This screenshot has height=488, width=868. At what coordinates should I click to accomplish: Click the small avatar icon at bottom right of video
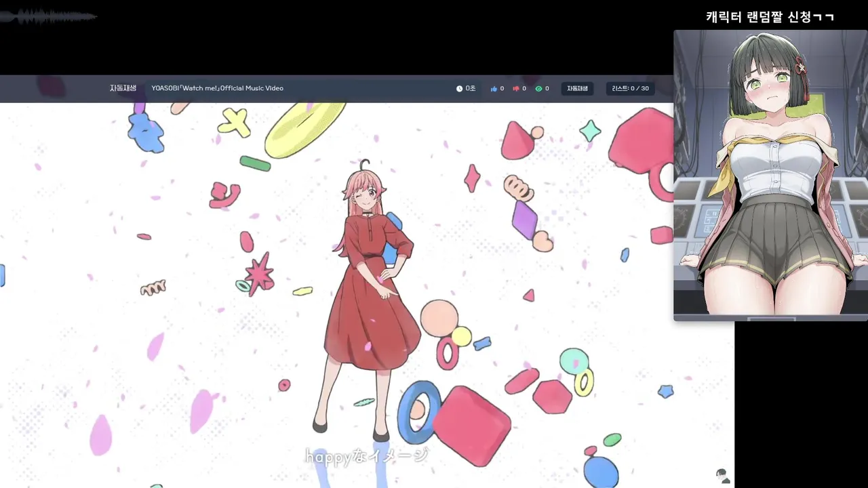[723, 476]
